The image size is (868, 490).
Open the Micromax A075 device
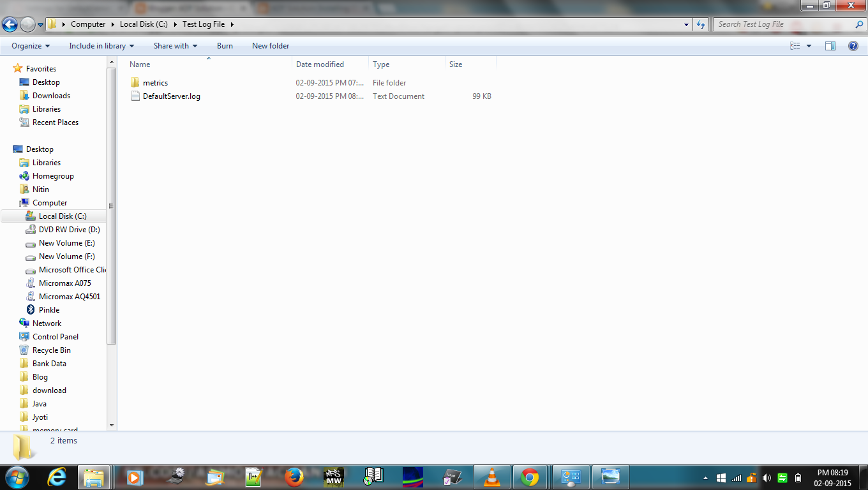65,283
